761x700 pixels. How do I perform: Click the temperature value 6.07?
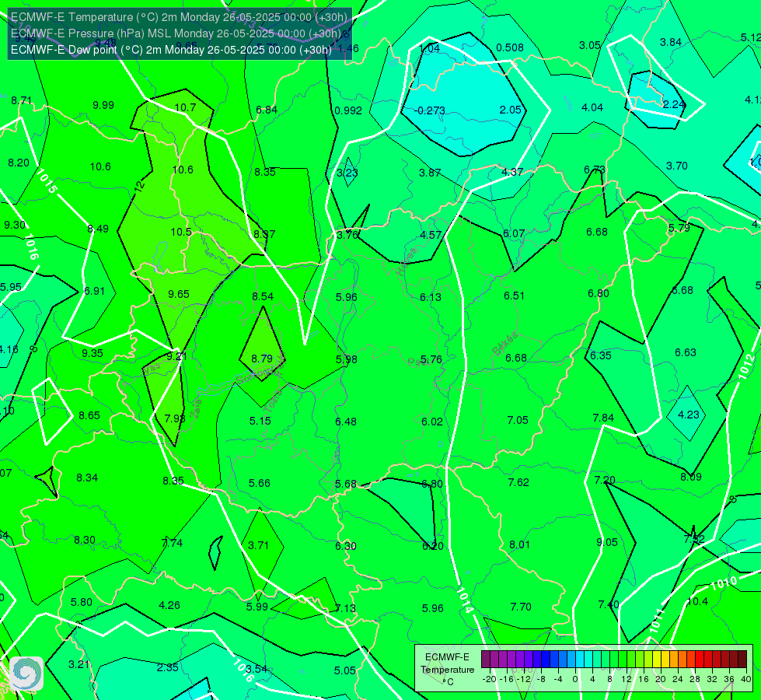(514, 233)
